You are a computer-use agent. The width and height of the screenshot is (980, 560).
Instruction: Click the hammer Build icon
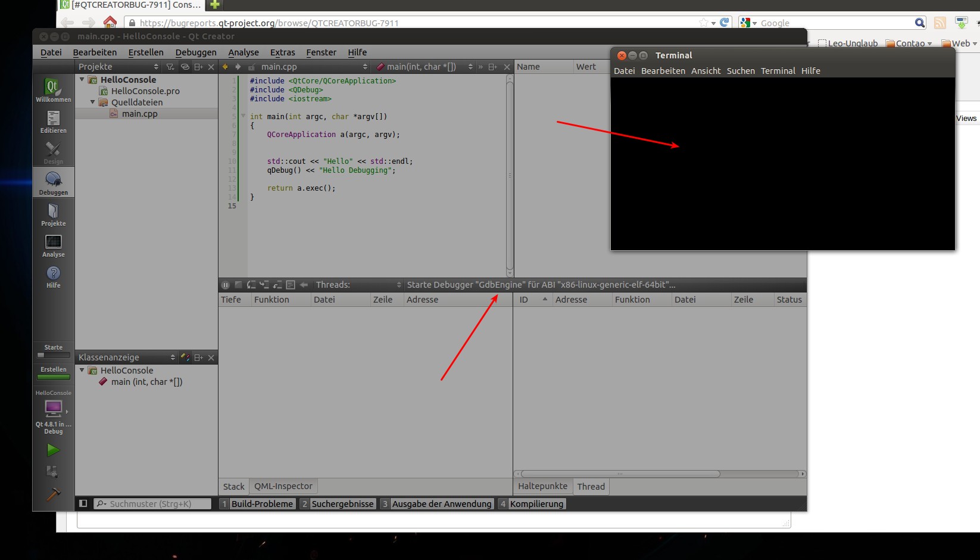point(53,494)
